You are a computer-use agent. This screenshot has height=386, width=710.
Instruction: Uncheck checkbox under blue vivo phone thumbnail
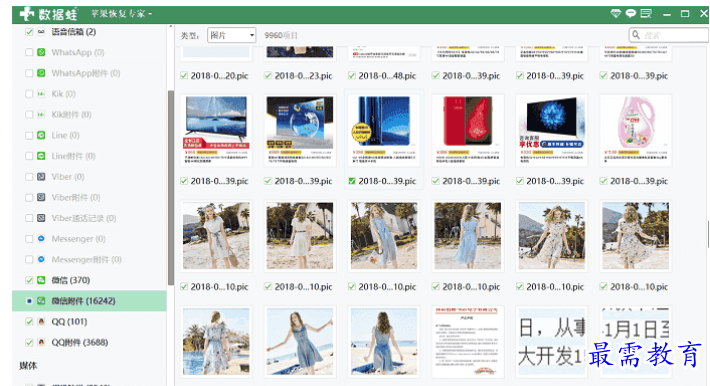352,181
